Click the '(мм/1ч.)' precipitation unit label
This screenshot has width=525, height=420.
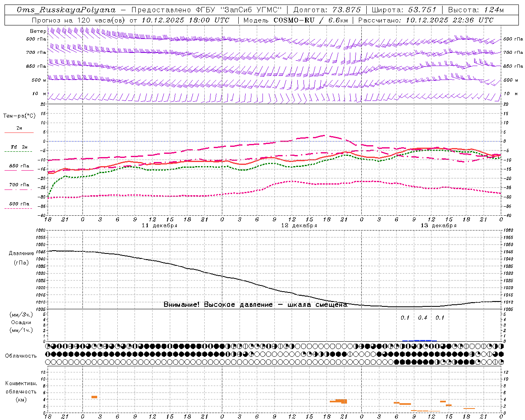[21, 330]
